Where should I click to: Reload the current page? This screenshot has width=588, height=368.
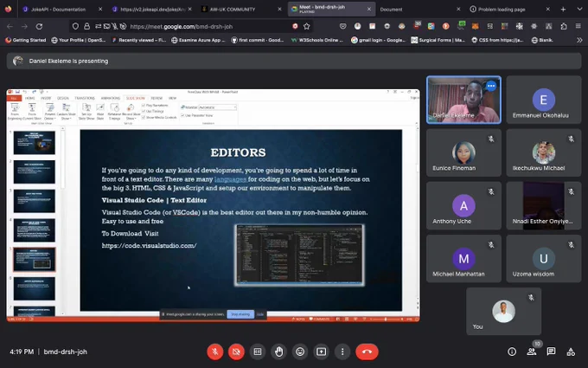(x=39, y=26)
